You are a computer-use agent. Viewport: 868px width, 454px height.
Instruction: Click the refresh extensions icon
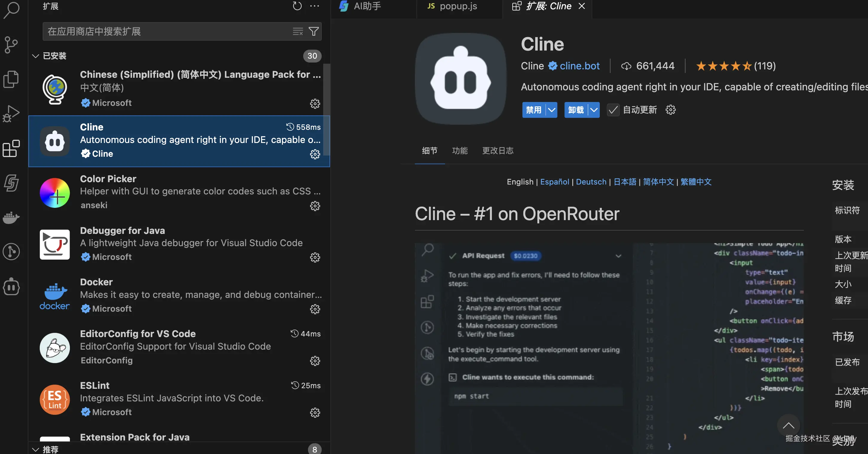[297, 6]
